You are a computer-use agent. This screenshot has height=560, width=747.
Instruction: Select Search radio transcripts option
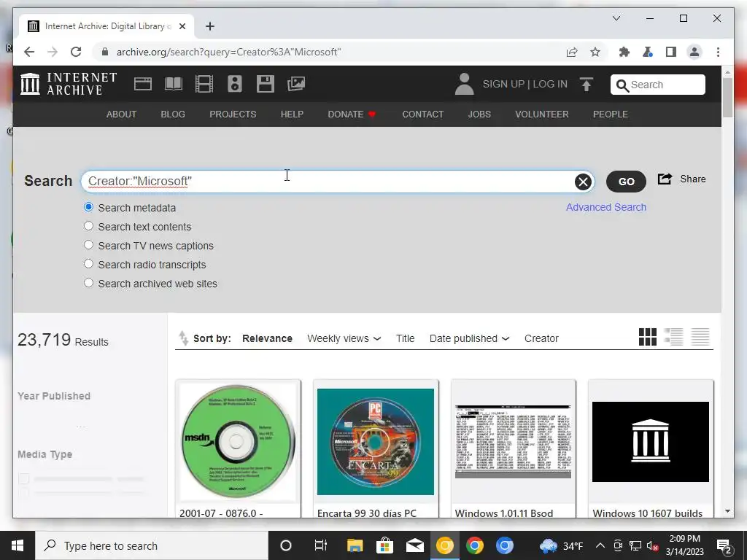click(88, 264)
